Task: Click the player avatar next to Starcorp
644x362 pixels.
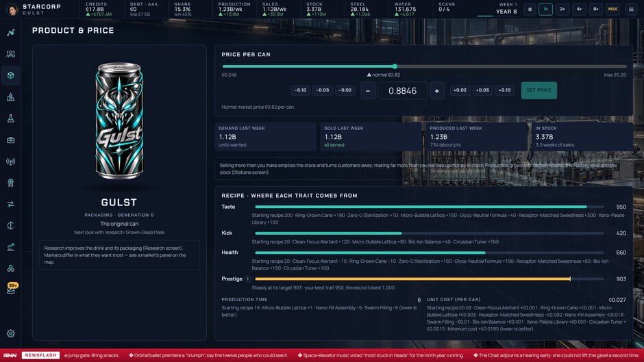Action: tap(13, 9)
